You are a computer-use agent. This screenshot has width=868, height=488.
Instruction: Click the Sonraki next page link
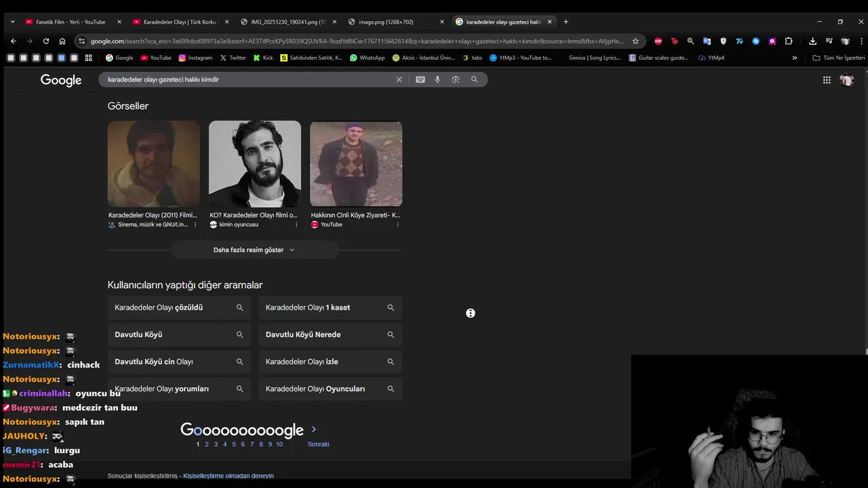319,444
